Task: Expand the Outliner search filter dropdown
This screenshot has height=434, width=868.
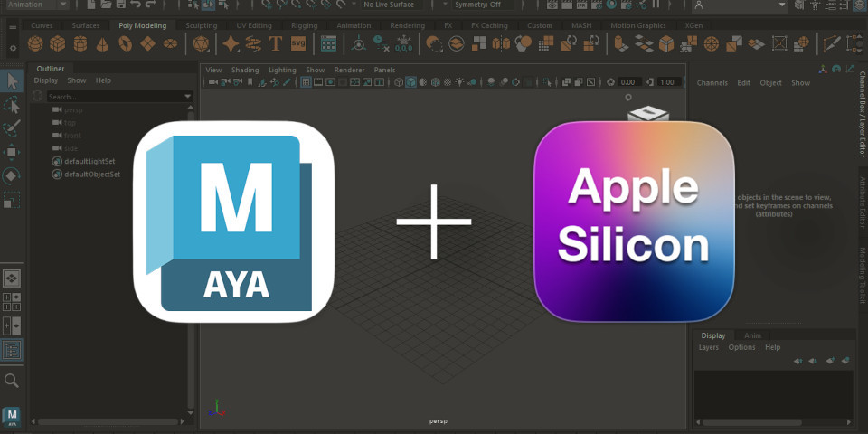Action: tap(188, 96)
